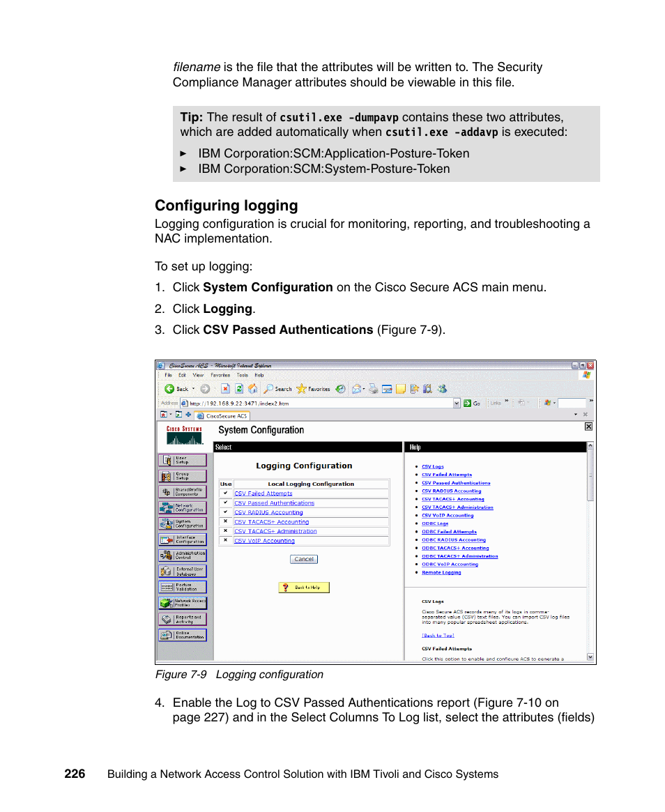Image resolution: width=665 pixels, height=812 pixels.
Task: Open CSV Passed Authentications link in table
Action: click(274, 503)
